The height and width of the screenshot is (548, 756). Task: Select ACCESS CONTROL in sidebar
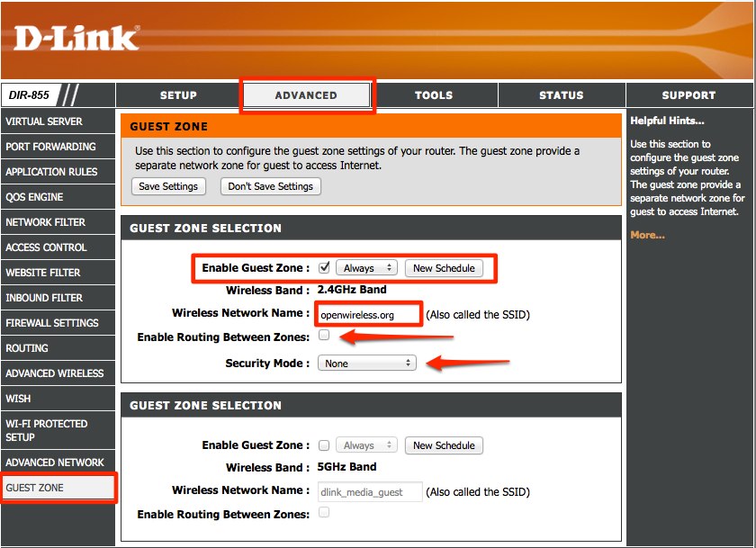(x=58, y=247)
